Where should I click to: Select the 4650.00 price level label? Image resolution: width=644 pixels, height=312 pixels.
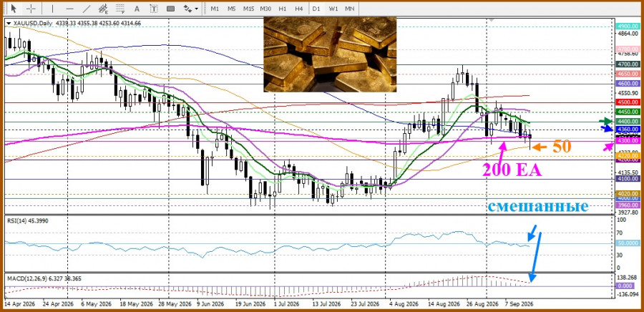[x=628, y=74]
